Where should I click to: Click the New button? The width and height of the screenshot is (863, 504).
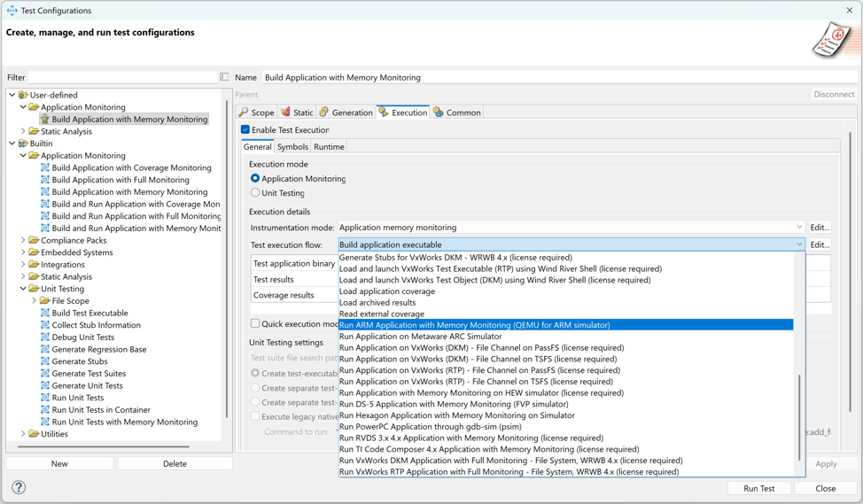(59, 464)
